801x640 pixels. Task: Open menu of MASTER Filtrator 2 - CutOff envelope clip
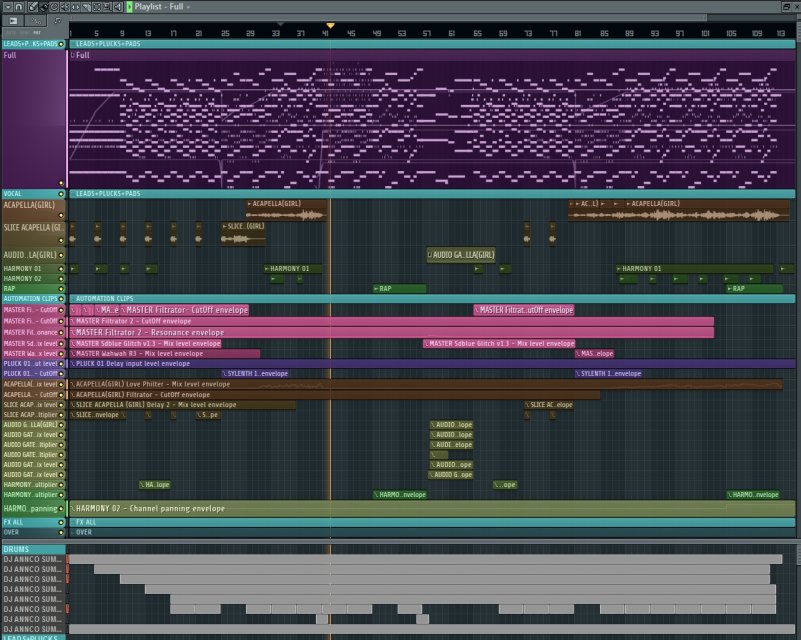(x=73, y=321)
